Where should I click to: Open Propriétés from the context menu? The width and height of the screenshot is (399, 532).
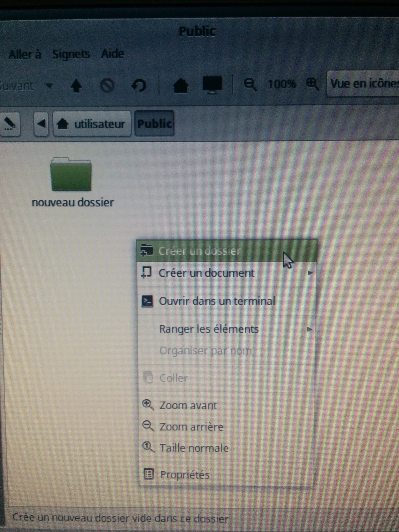point(185,474)
